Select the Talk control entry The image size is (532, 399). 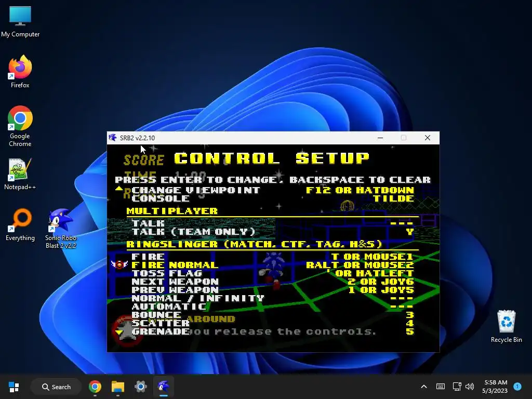coord(148,223)
